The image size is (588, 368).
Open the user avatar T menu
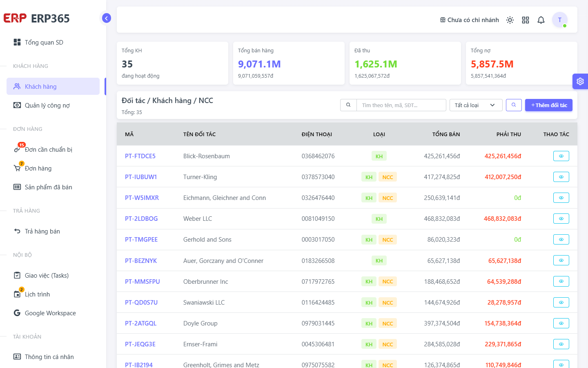[560, 20]
